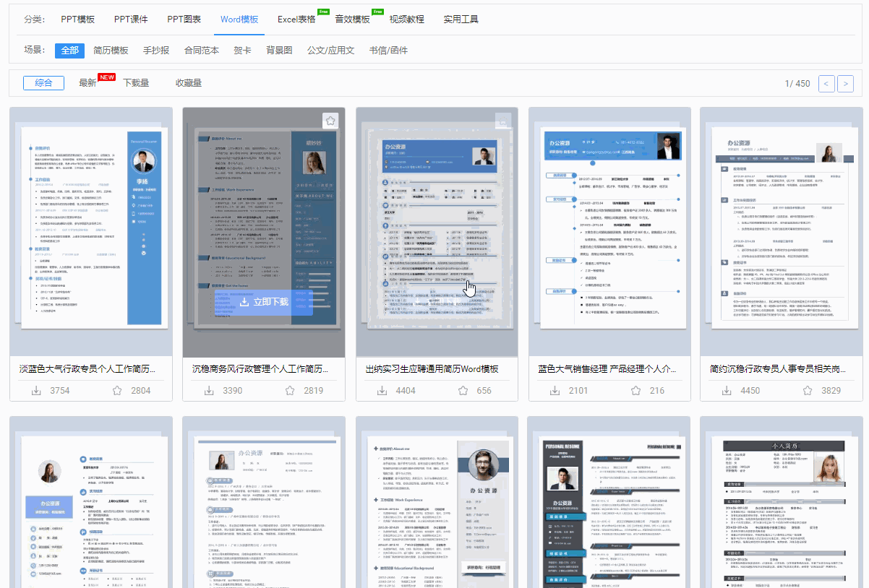Click star icon showing 2804 favorites
869x588 pixels.
(117, 389)
